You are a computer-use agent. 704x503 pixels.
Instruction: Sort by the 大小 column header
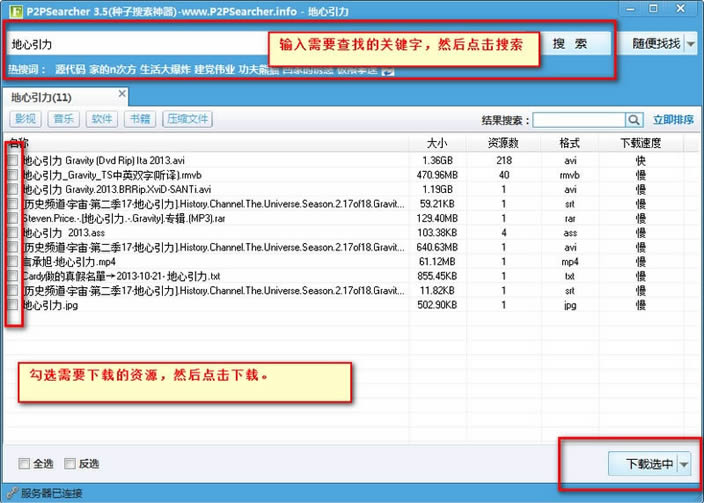[x=437, y=143]
